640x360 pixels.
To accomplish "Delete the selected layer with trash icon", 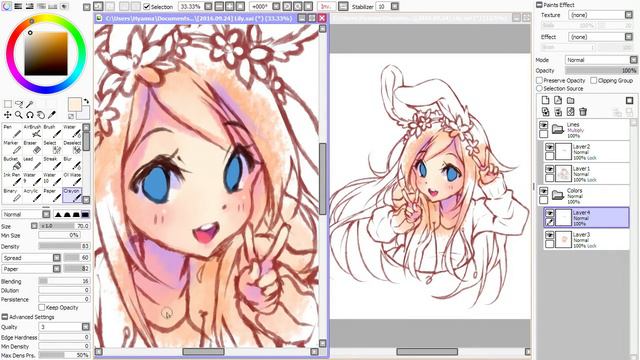I will click(583, 111).
